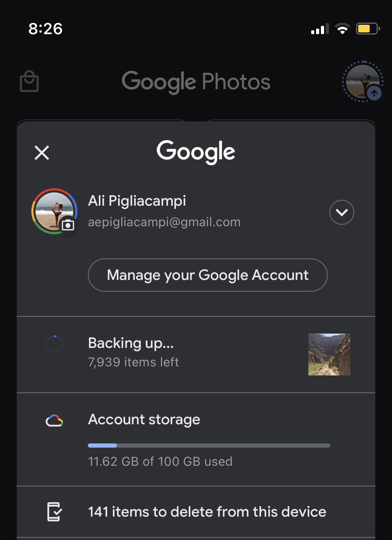
Task: Open 141 items to delete from device
Action: (207, 512)
